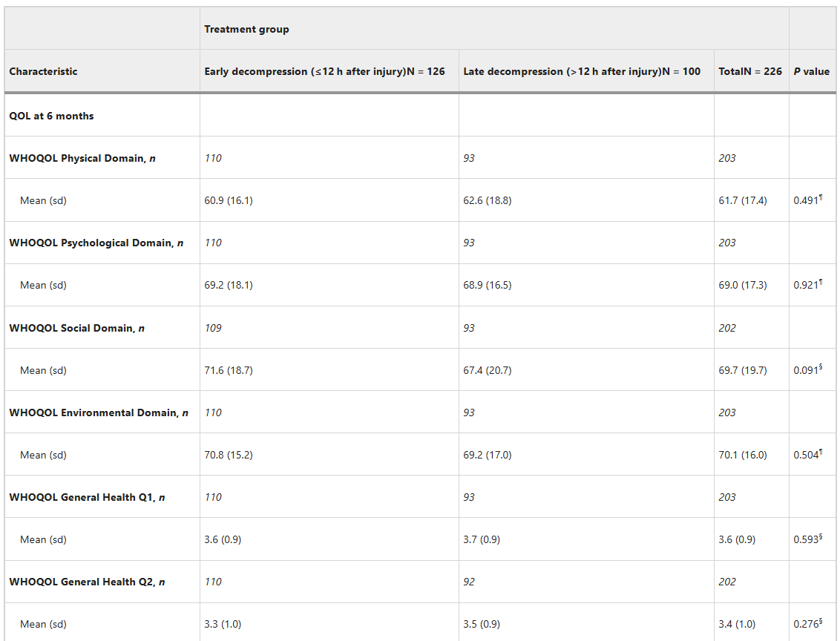Click 'WHOQOL Physical Domain, n' row label

click(82, 159)
